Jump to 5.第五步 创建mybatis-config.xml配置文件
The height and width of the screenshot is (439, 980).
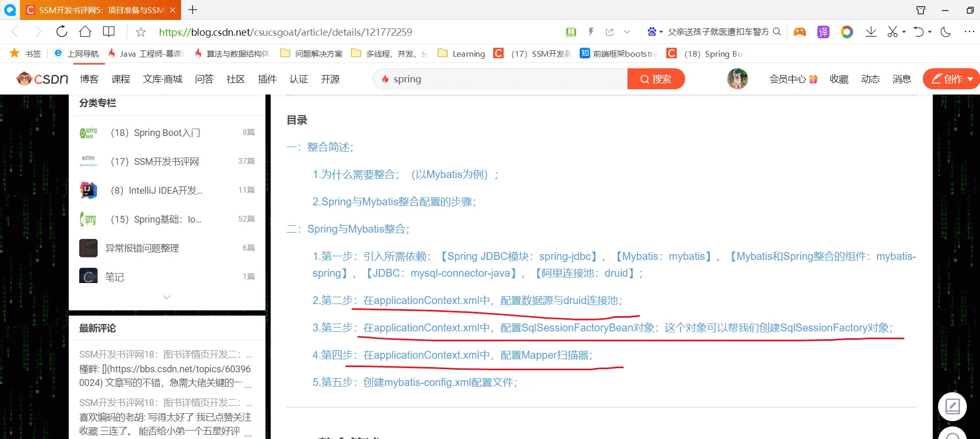tap(415, 382)
